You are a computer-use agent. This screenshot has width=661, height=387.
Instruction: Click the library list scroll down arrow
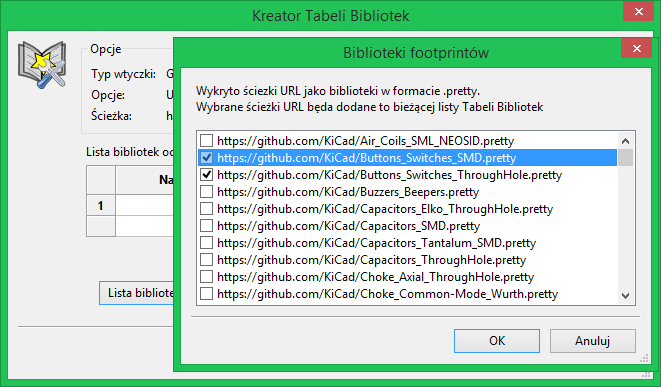[x=626, y=296]
